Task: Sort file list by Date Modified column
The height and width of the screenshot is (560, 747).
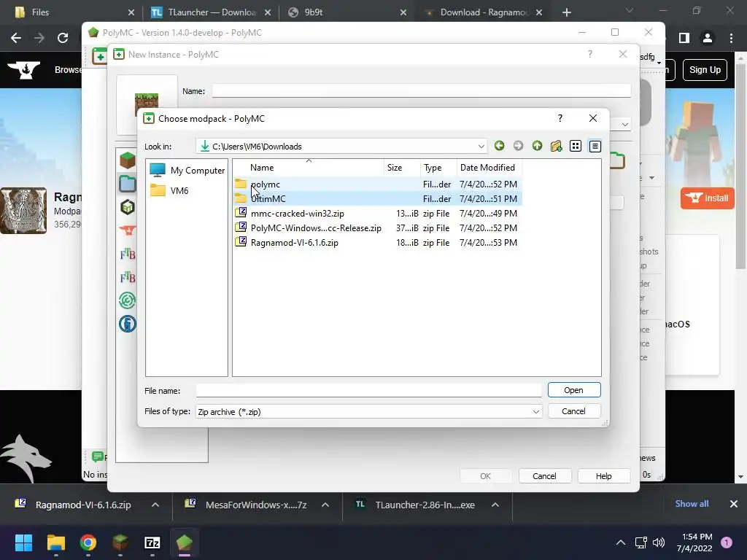Action: coord(489,168)
